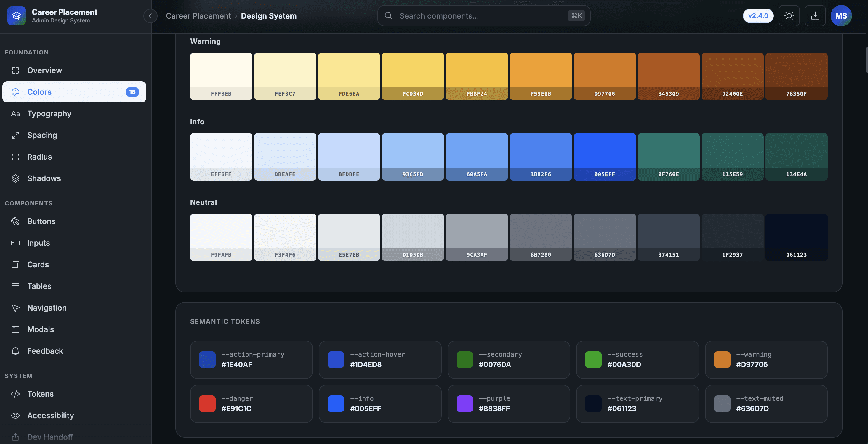Click Career Placement breadcrumb link
This screenshot has width=868, height=444.
(198, 16)
